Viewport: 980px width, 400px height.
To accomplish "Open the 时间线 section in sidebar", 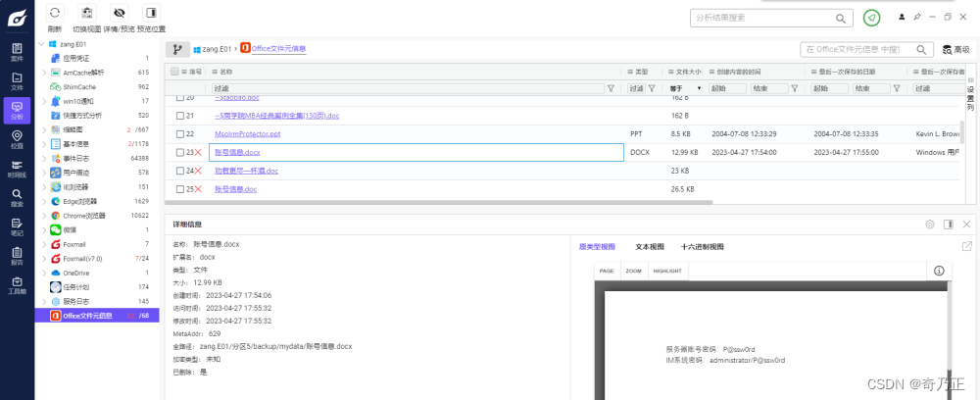I will 17,169.
